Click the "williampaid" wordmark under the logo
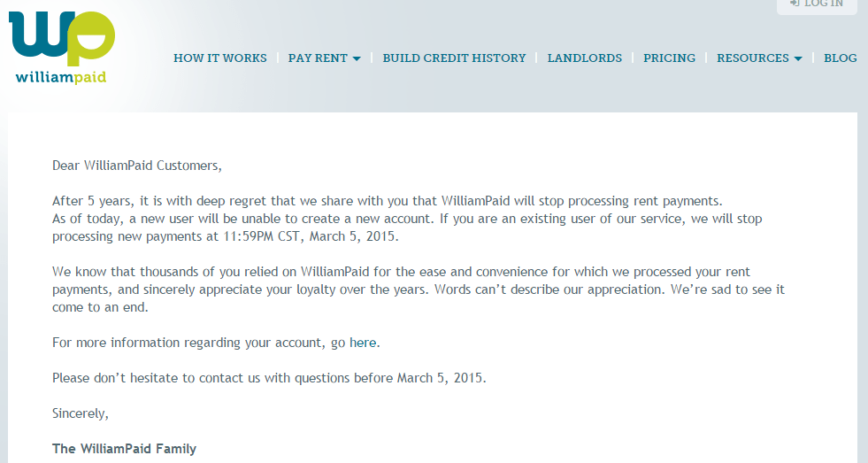This screenshot has width=868, height=463. click(61, 77)
